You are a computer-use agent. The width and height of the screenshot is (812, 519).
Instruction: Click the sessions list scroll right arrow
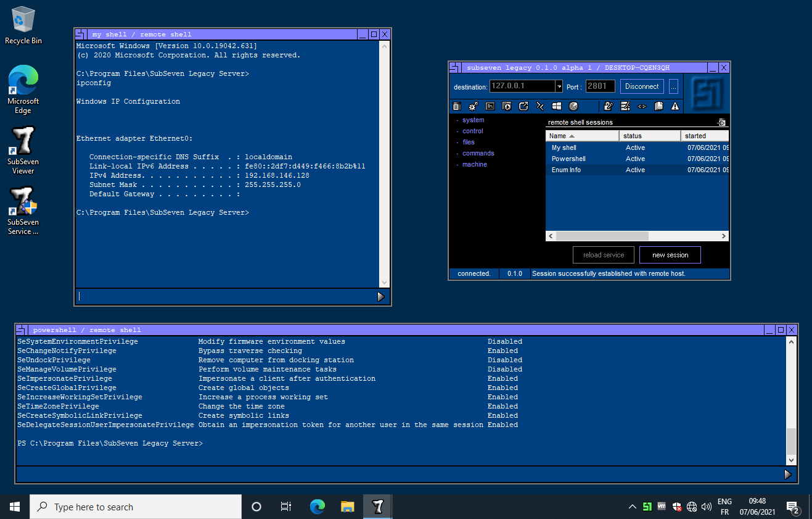(x=724, y=236)
